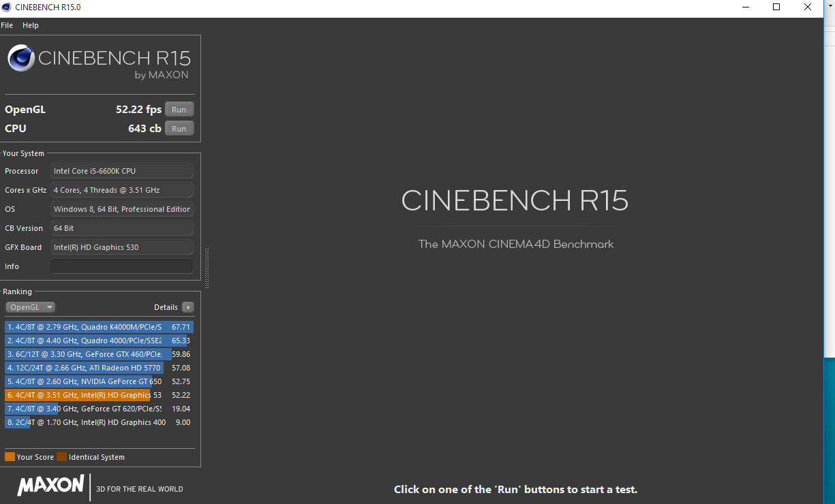Select ranking row 8 Intel HD Graphics 4000
Image resolution: width=835 pixels, height=504 pixels.
click(99, 422)
